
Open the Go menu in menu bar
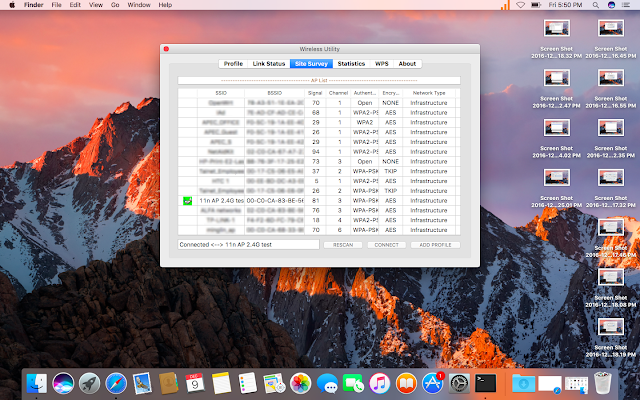113,5
